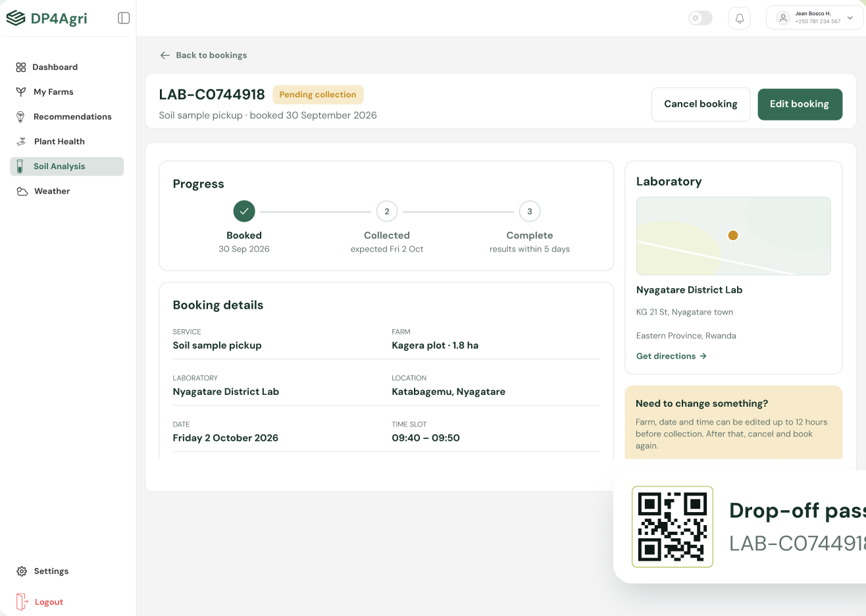Viewport: 866px width, 616px height.
Task: Open My Farms page
Action: coord(66,92)
